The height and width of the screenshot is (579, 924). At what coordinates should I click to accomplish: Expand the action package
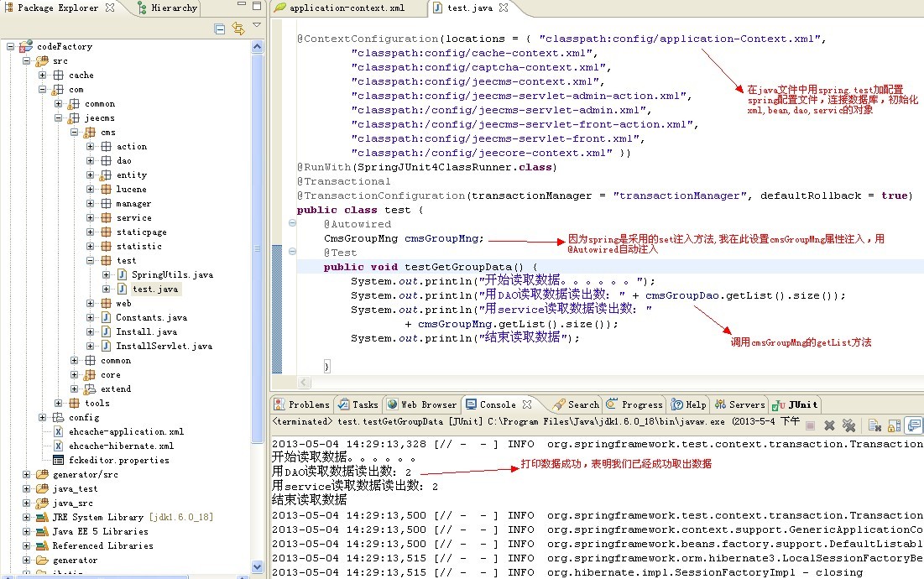coord(90,146)
